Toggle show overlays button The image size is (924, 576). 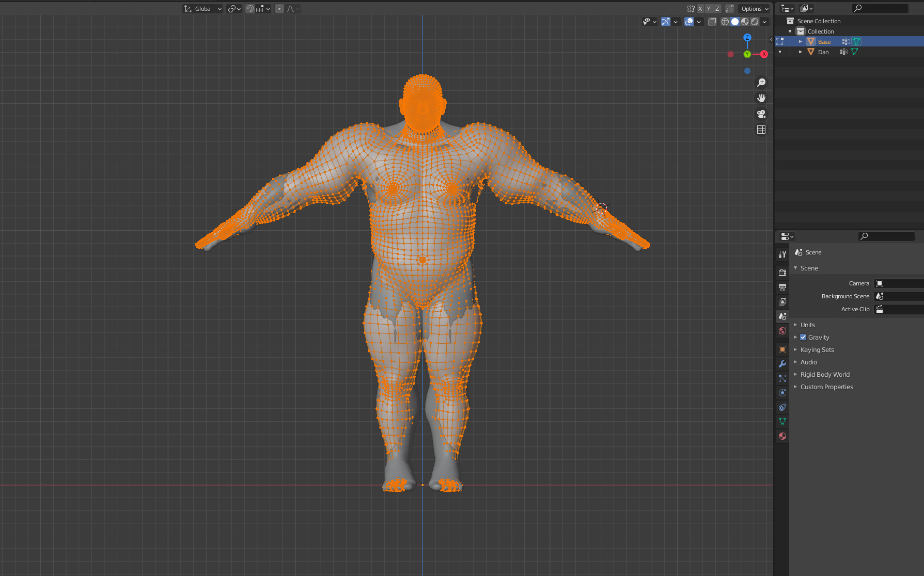tap(689, 22)
